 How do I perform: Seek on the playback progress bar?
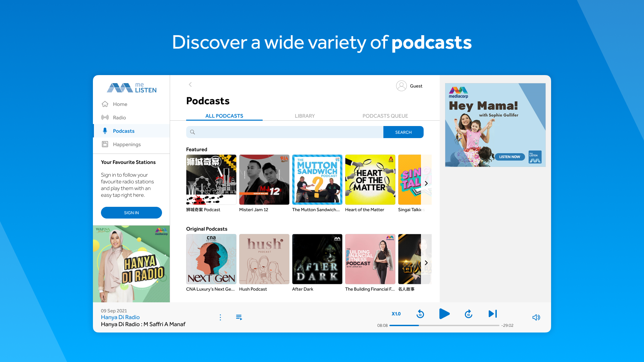[x=444, y=325]
